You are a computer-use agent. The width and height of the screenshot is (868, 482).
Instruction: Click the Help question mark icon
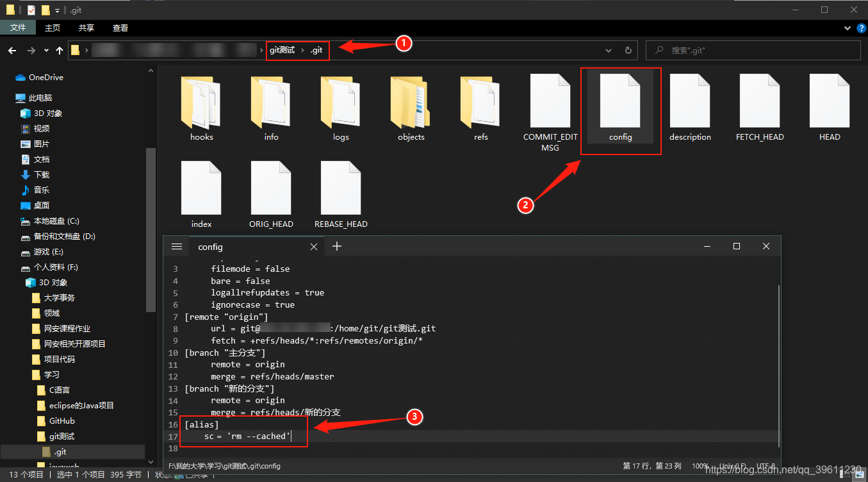(x=860, y=28)
